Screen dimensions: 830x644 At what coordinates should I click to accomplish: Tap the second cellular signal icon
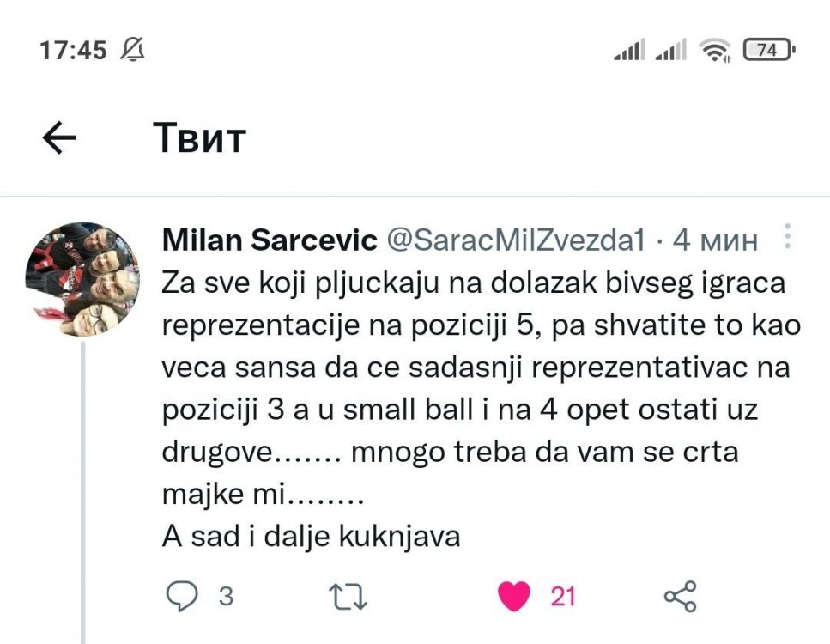671,51
